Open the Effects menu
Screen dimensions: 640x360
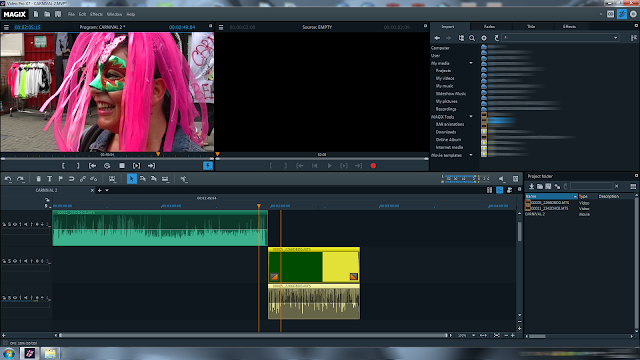click(96, 14)
